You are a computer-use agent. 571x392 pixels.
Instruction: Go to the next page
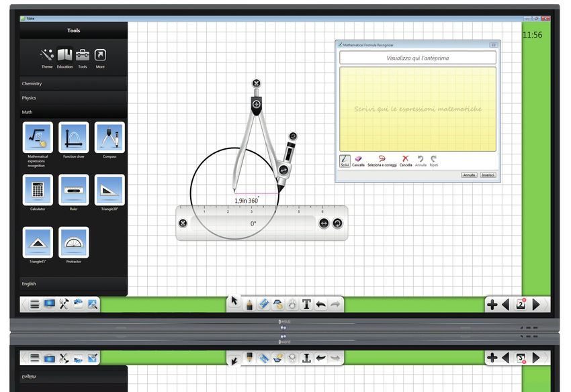click(x=536, y=305)
